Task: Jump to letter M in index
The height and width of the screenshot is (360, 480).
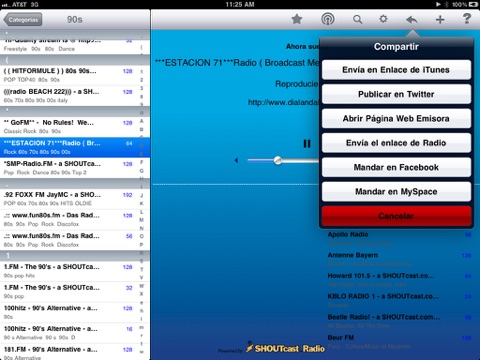Action: [x=142, y=220]
